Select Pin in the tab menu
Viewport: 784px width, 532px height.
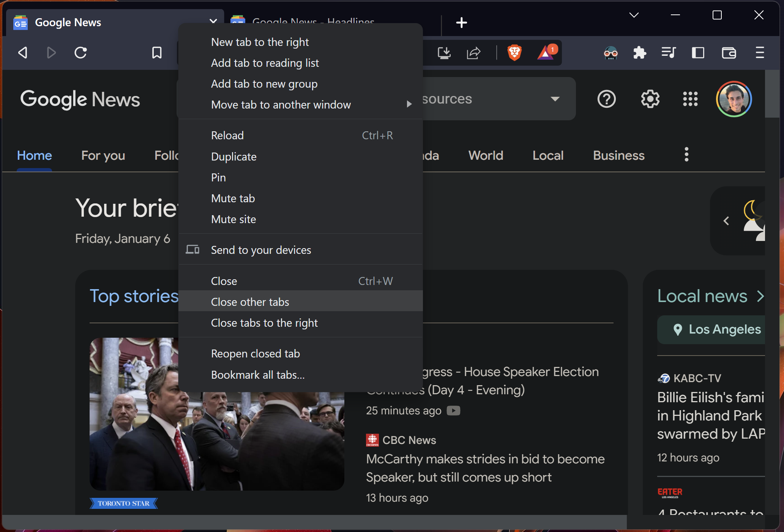(x=300, y=178)
